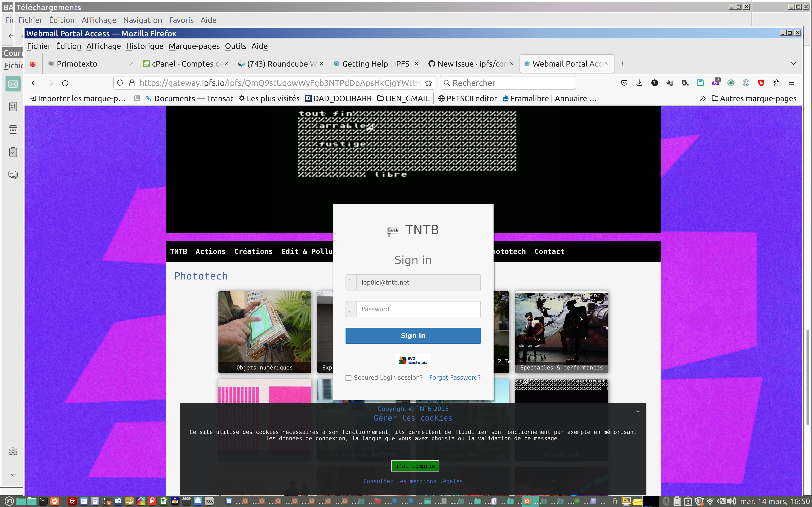This screenshot has width=812, height=507.
Task: Click the Password input field
Action: click(418, 309)
